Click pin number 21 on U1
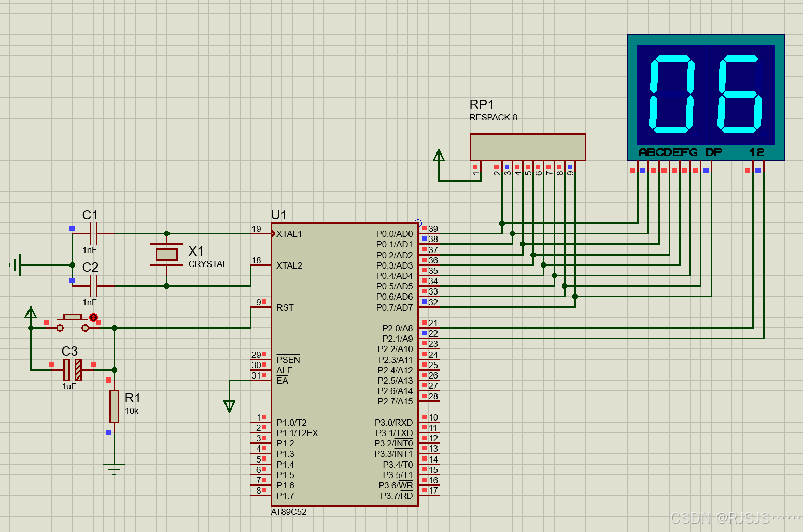The image size is (803, 532). (x=433, y=323)
